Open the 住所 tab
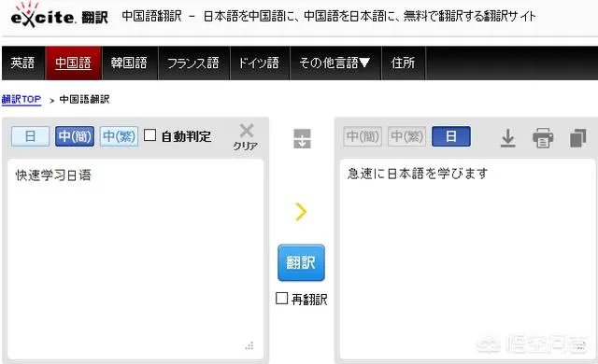This screenshot has height=364, width=598. click(x=403, y=63)
